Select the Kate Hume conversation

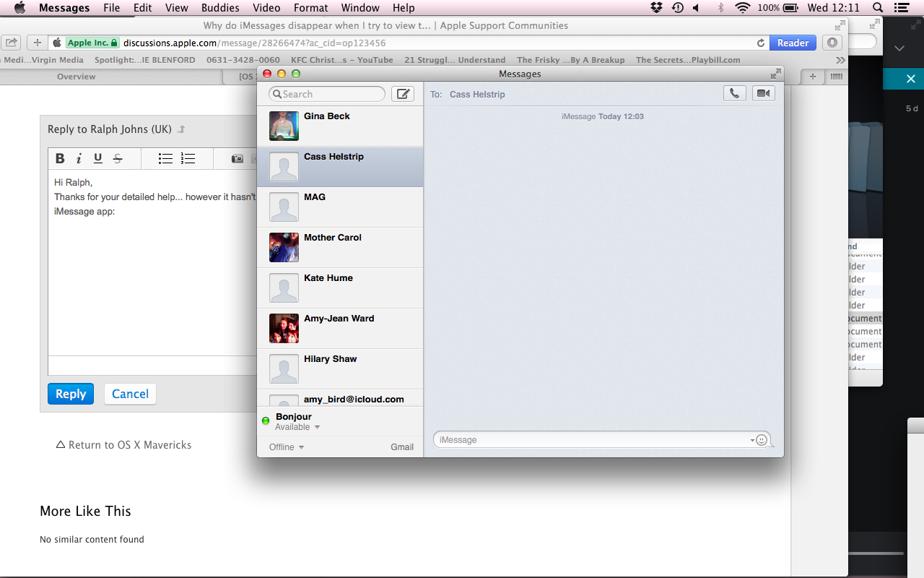click(x=340, y=288)
